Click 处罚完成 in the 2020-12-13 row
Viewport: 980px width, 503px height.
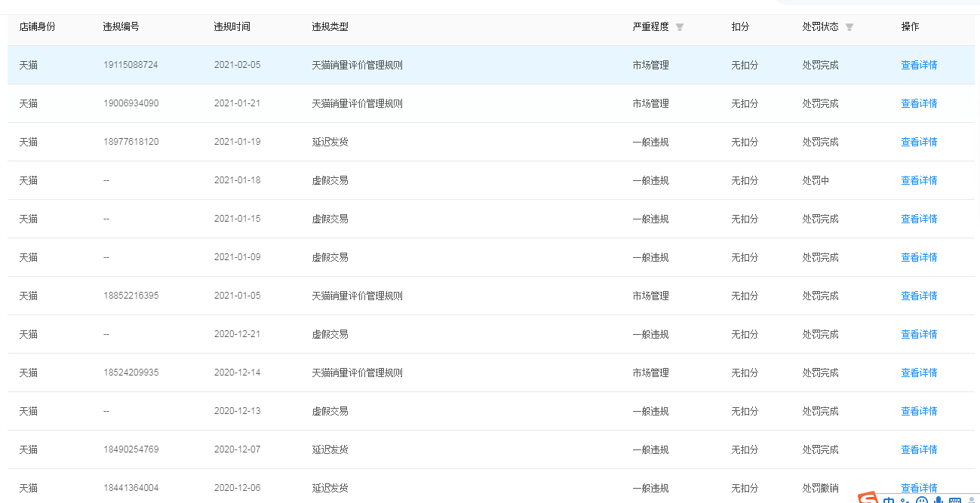click(x=820, y=411)
